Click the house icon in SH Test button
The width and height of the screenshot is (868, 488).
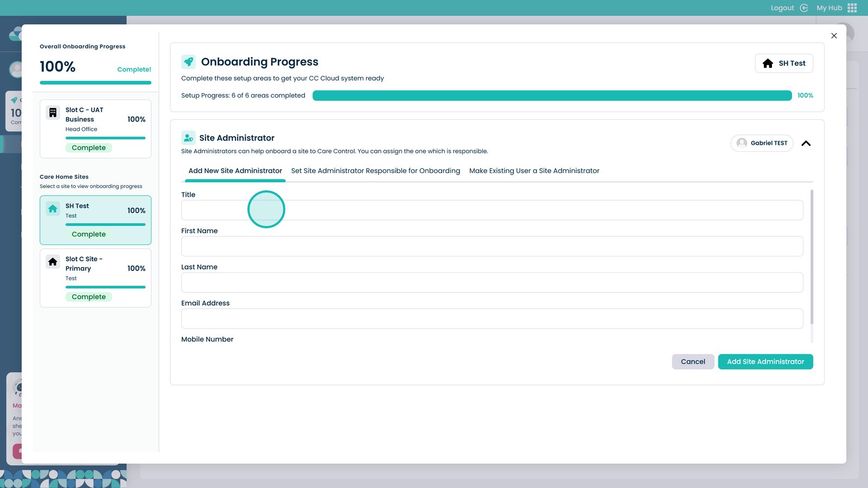click(768, 63)
